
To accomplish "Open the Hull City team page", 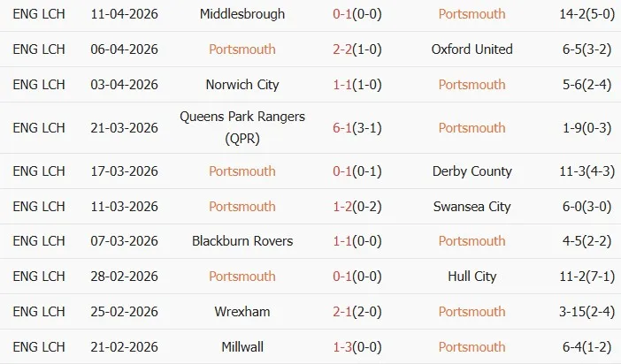I will tap(471, 277).
